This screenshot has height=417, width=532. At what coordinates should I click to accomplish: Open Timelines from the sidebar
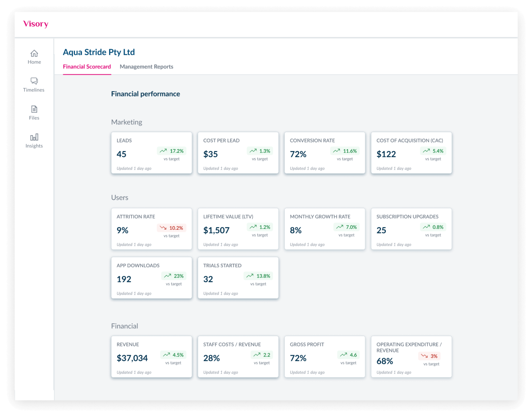[34, 84]
